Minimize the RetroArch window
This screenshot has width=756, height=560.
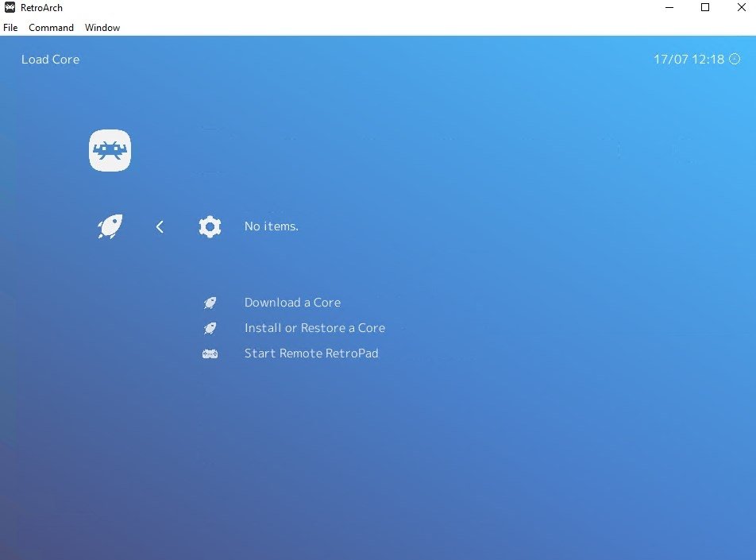click(x=669, y=7)
